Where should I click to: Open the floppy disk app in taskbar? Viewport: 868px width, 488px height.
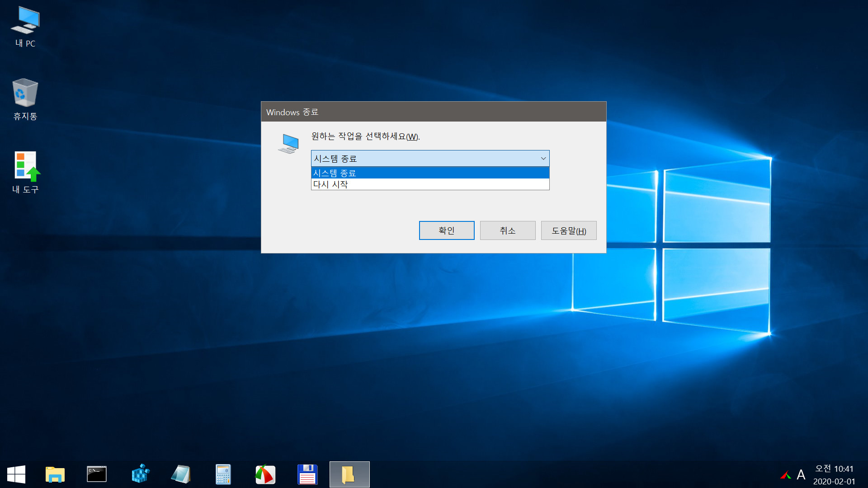click(x=307, y=474)
